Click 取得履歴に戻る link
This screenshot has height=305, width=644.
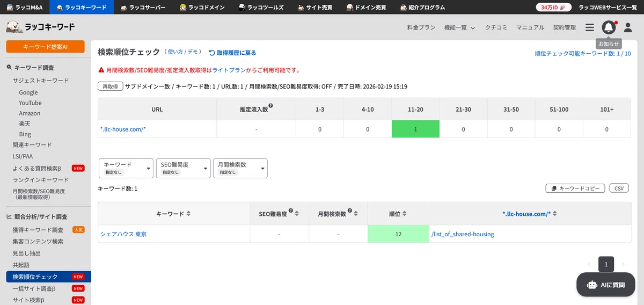(x=232, y=53)
